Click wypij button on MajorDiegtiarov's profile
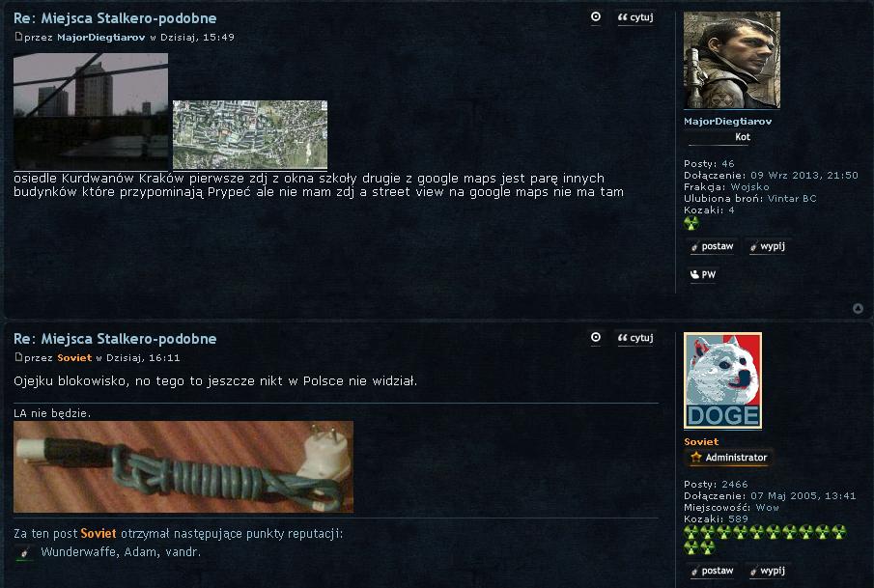The image size is (874, 588). [x=768, y=246]
